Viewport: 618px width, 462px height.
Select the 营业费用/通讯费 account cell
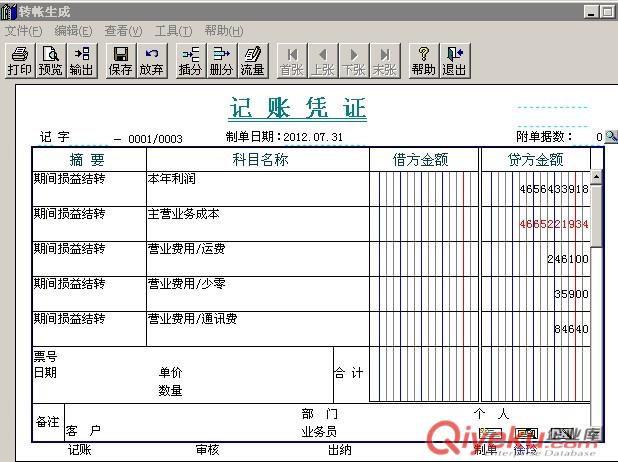258,329
